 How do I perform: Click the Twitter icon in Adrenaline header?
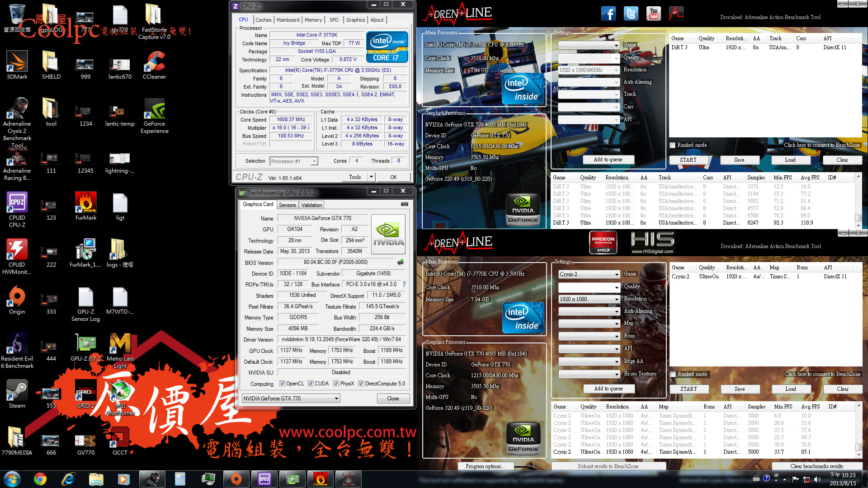[631, 14]
